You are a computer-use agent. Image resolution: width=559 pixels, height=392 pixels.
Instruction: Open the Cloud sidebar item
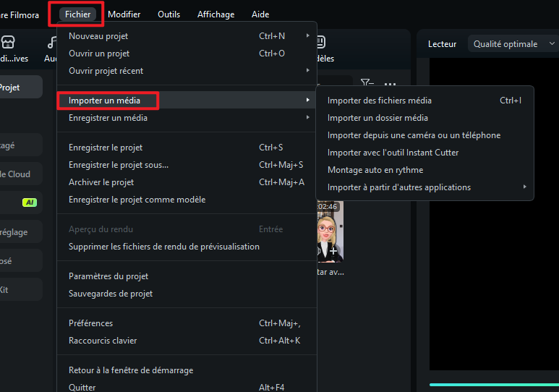tap(21, 174)
